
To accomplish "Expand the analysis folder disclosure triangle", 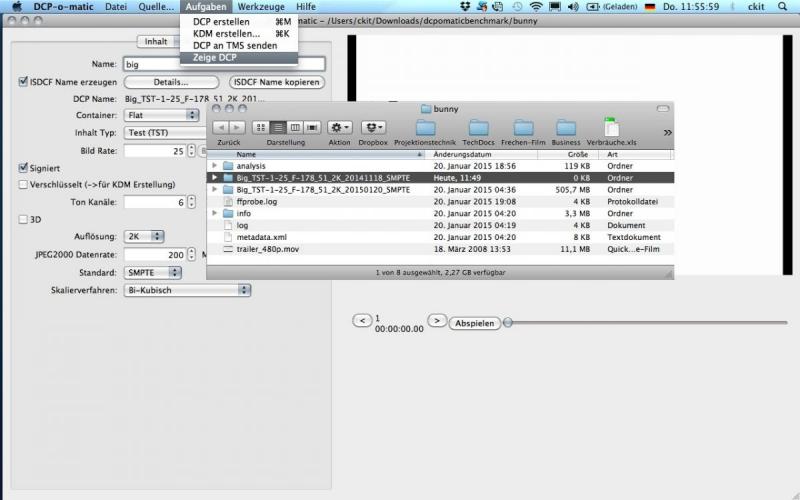I will pos(215,166).
